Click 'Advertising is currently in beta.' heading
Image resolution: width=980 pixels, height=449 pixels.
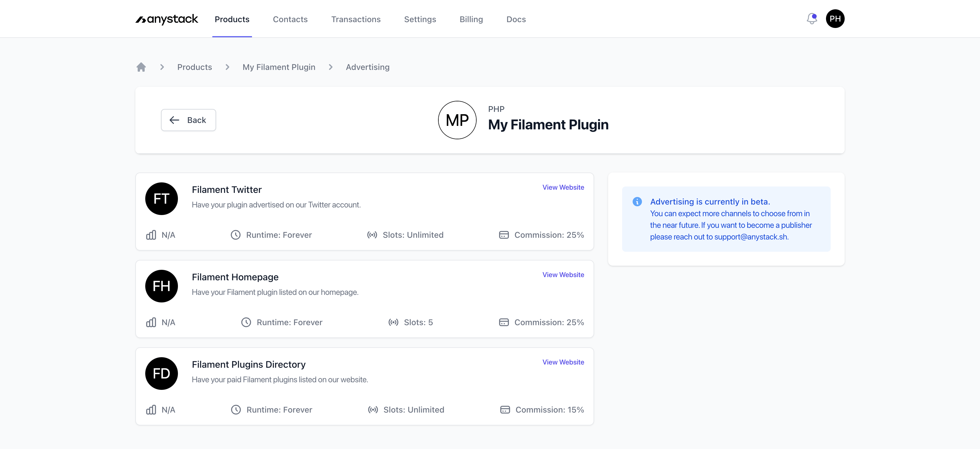pyautogui.click(x=710, y=202)
